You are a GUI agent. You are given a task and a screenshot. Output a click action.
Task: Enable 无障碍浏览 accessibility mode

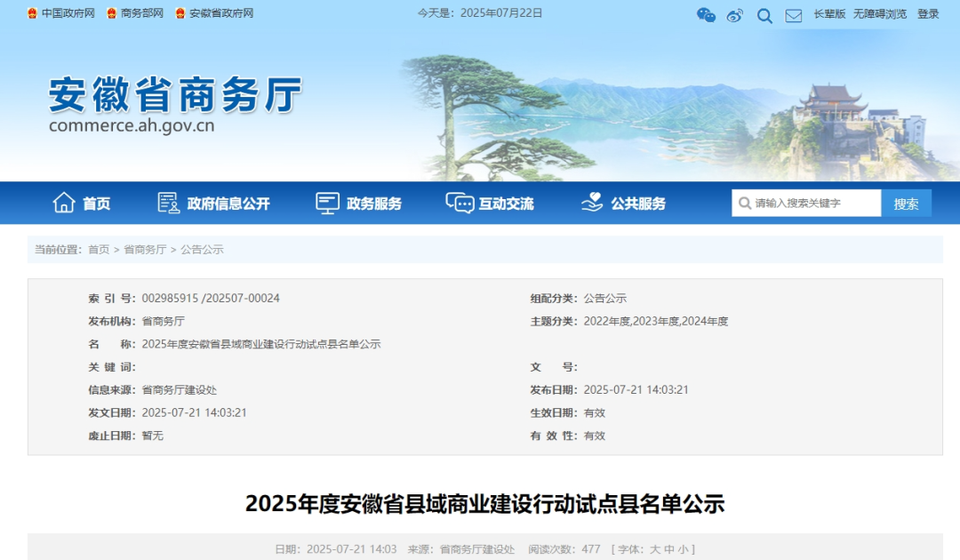(x=880, y=13)
